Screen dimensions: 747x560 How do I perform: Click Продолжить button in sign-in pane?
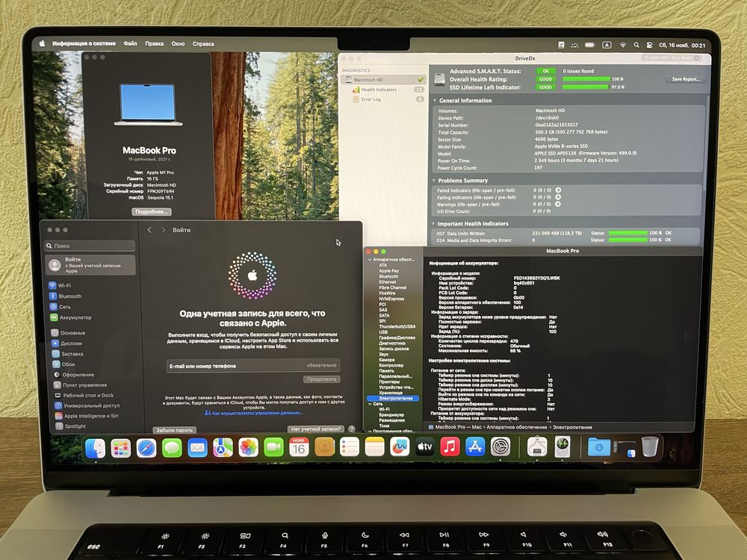click(x=321, y=379)
